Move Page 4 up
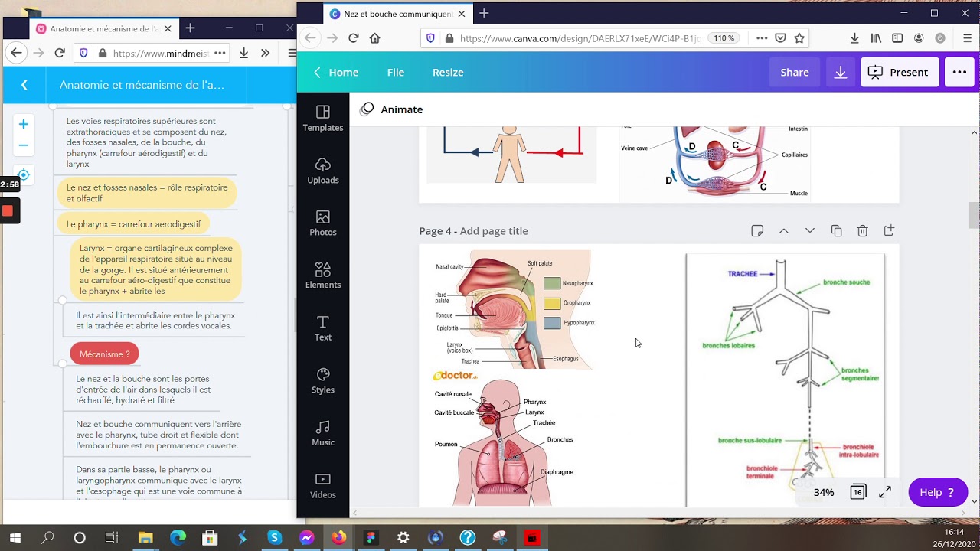 [783, 230]
